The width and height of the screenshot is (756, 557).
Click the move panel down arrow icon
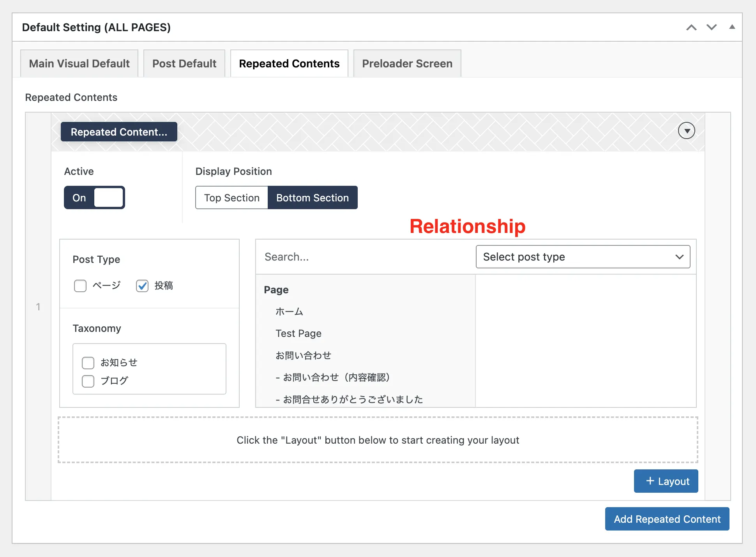[x=712, y=27]
